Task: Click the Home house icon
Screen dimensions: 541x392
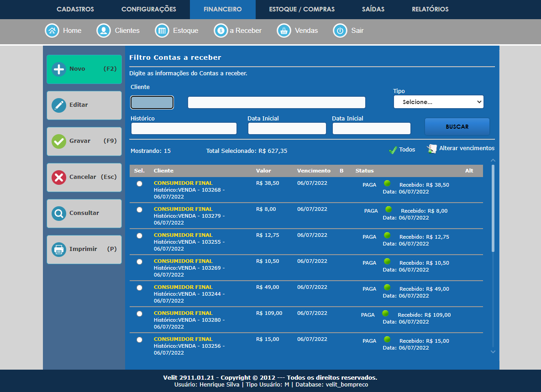Action: pyautogui.click(x=53, y=31)
